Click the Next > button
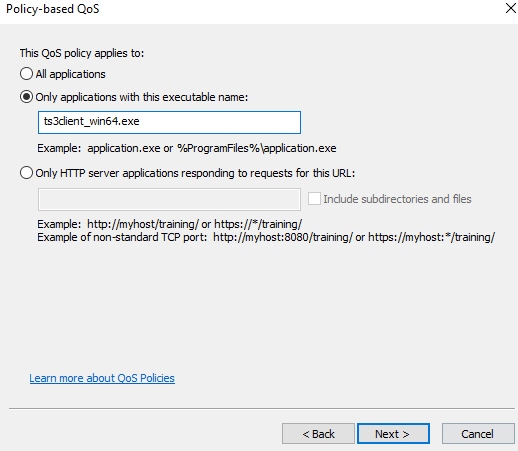 pos(393,434)
